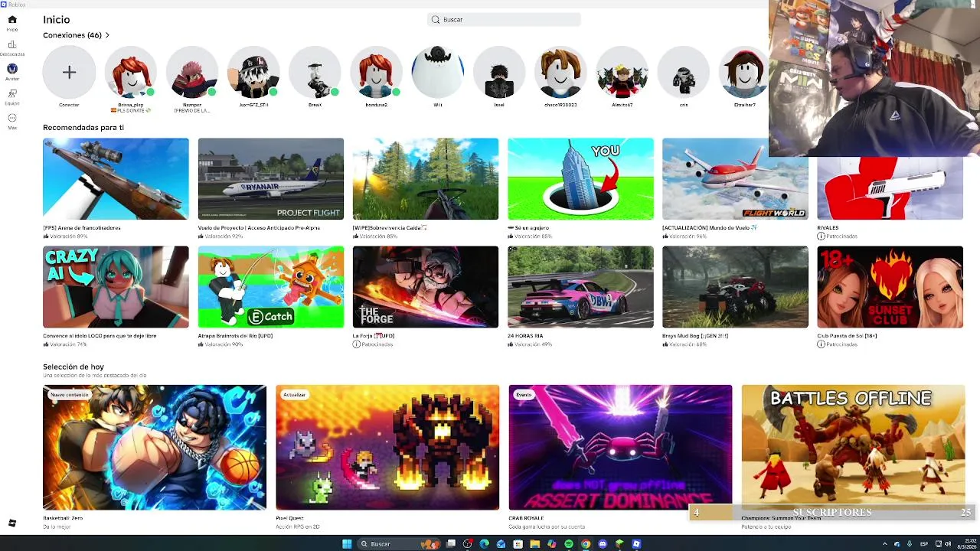Click the 'Conexiones (46)' heading link
This screenshot has height=551, width=980.
click(72, 35)
